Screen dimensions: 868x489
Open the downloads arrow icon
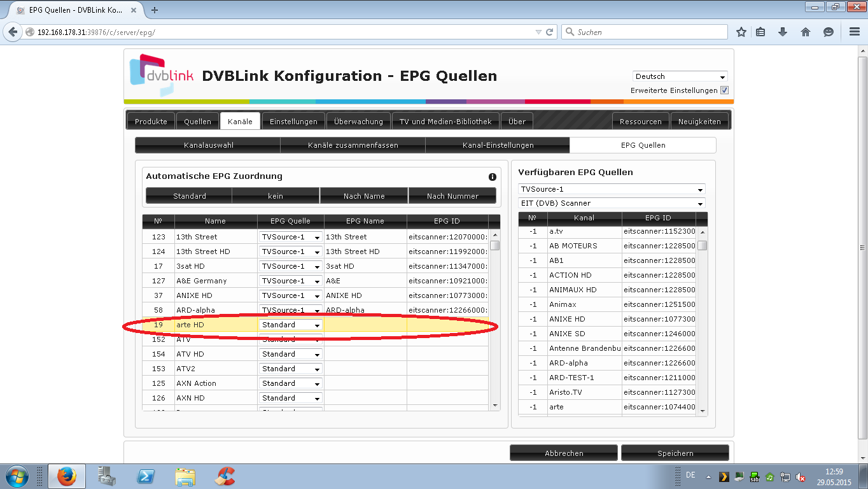783,32
